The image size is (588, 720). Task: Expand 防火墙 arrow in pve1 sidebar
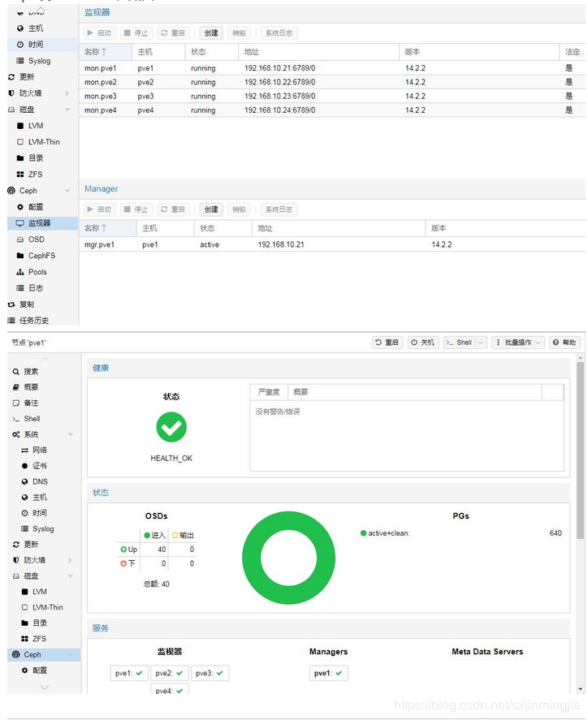71,560
